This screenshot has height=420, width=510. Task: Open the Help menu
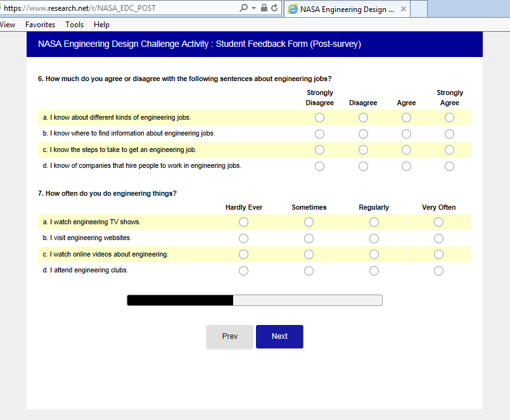[x=101, y=25]
